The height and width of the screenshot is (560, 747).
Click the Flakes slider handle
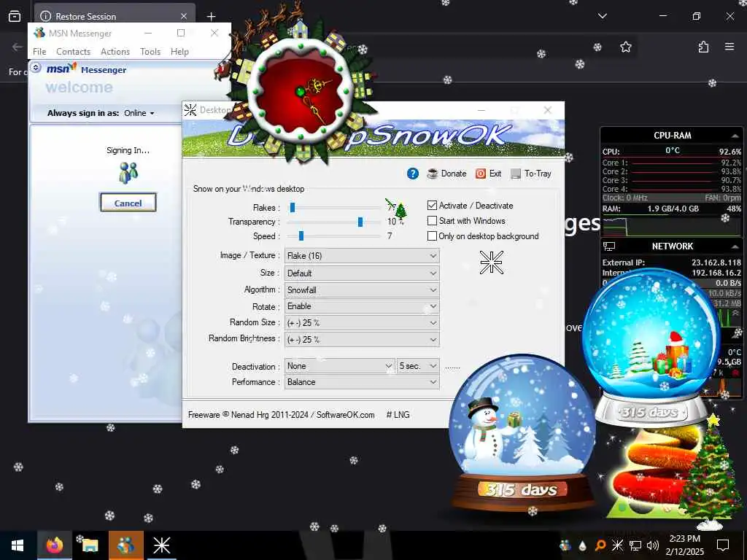pyautogui.click(x=293, y=207)
